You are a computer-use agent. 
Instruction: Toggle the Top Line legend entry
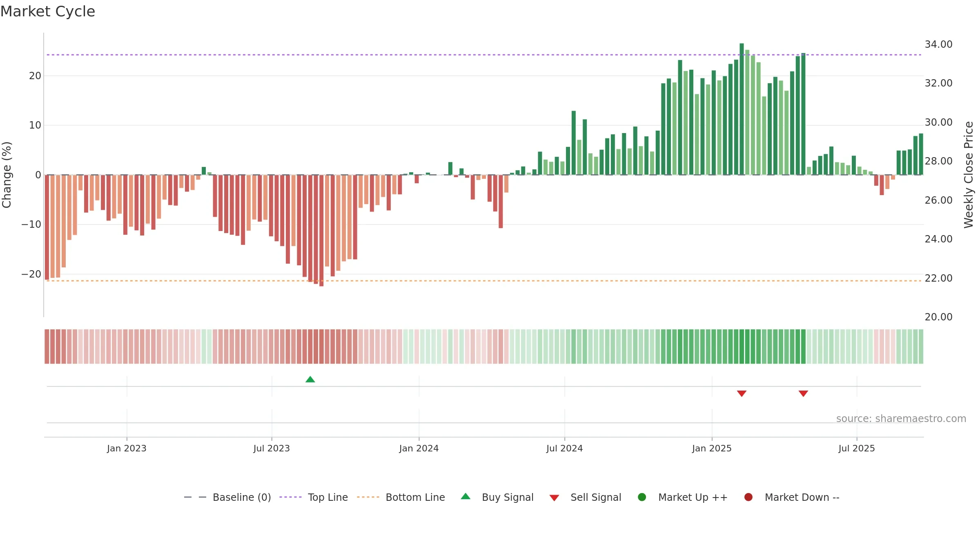click(314, 497)
